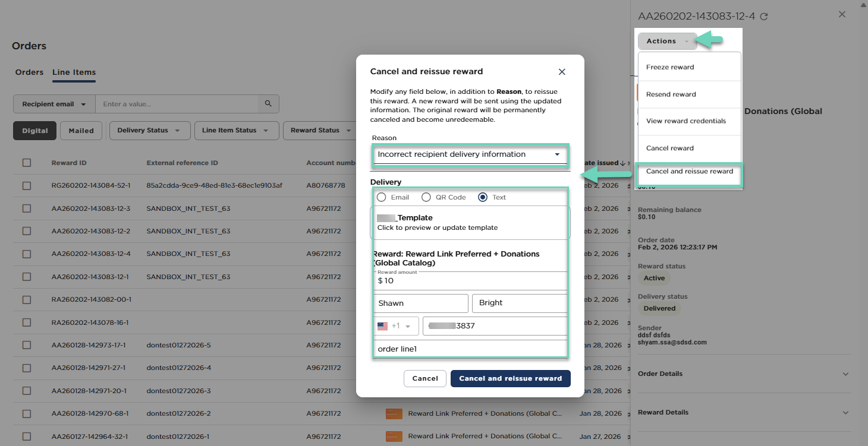Screen dimensions: 868x446
Task: Select the Text delivery radio button
Action: [x=483, y=197]
